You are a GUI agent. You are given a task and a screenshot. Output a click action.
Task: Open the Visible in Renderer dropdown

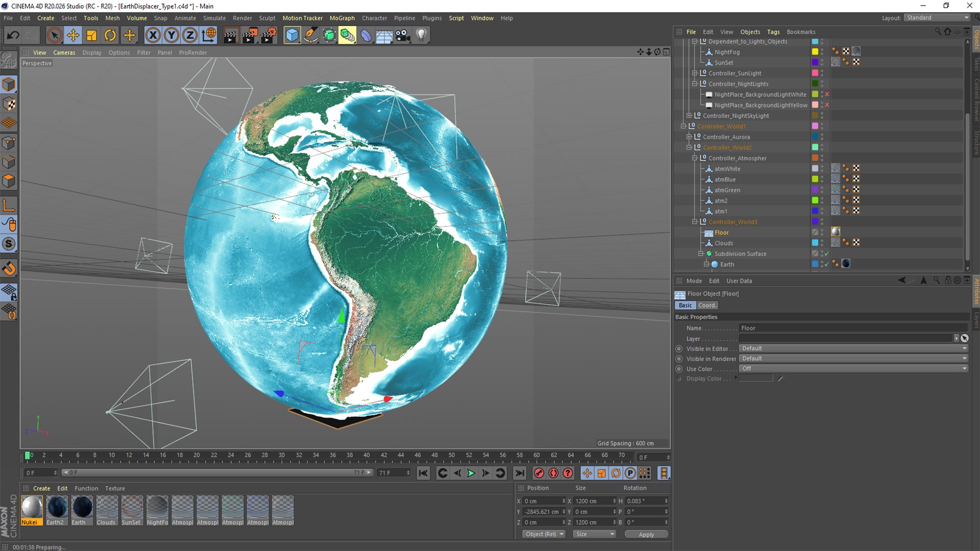(853, 358)
